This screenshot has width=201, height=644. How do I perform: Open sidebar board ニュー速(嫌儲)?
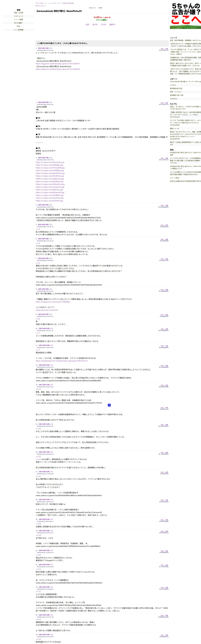[x=18, y=30]
